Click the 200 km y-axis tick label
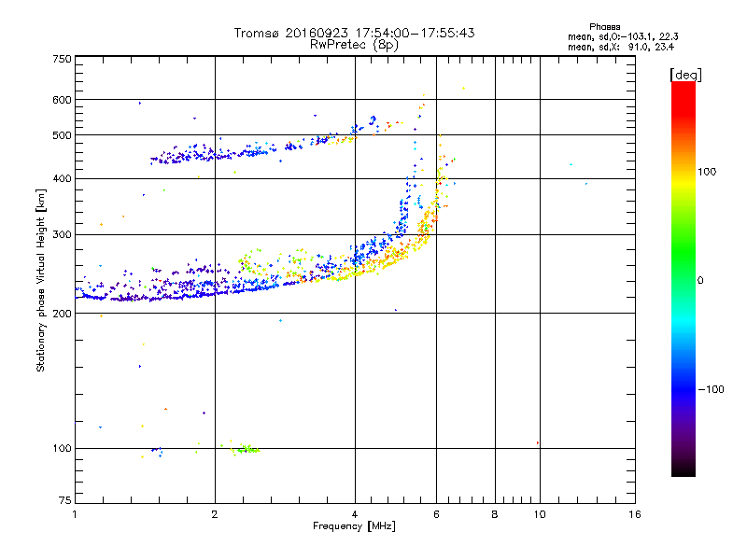Viewport: 747px width, 560px height. [x=62, y=314]
